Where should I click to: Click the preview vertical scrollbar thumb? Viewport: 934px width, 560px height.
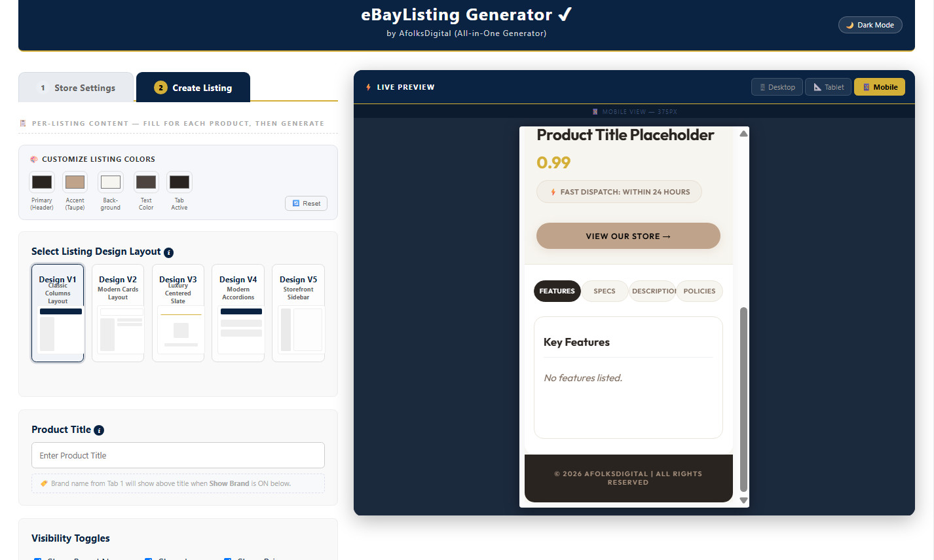(x=743, y=400)
